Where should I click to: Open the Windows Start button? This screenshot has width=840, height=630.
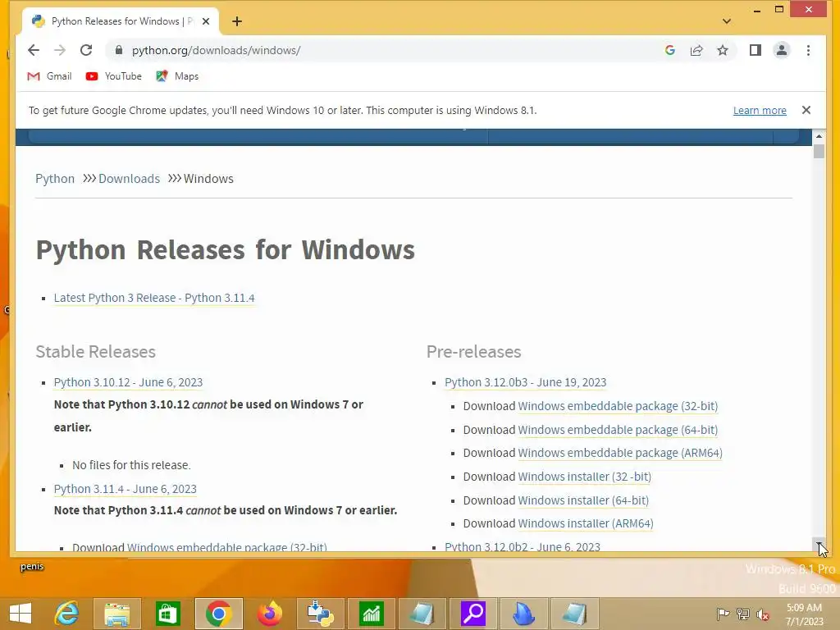tap(21, 614)
